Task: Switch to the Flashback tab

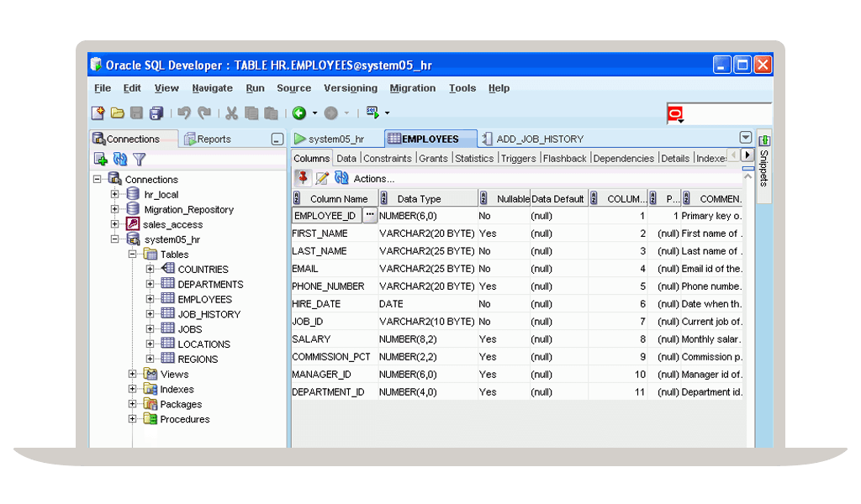Action: (564, 158)
